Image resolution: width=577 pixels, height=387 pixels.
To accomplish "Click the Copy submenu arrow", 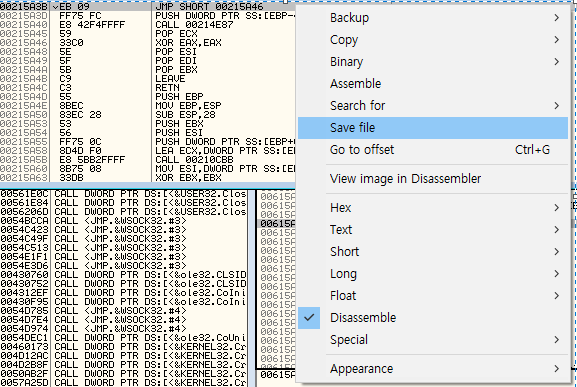I will (x=556, y=40).
